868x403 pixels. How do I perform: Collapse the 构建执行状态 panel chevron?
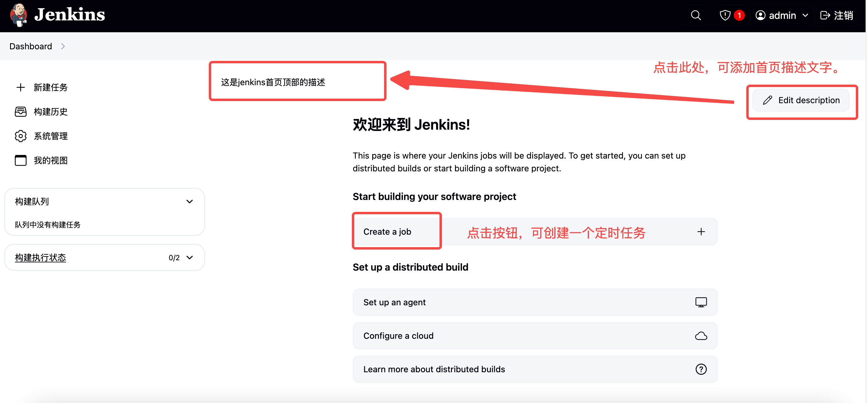[x=190, y=258]
